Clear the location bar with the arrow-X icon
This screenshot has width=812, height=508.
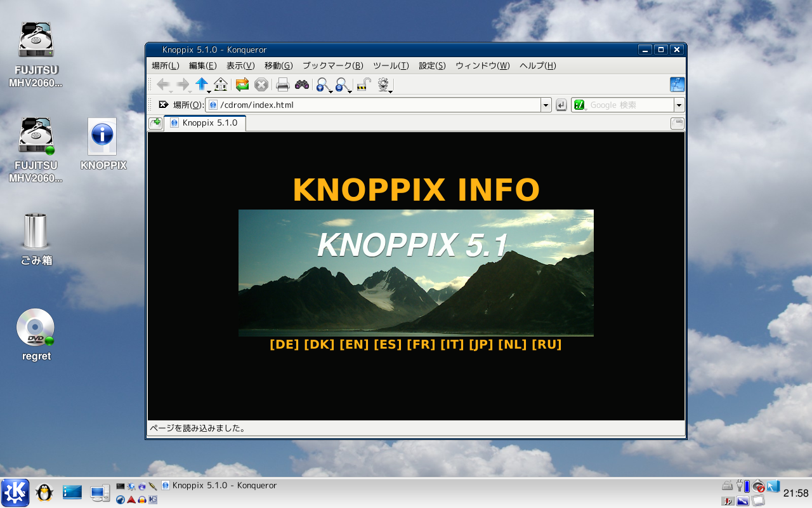click(x=163, y=105)
